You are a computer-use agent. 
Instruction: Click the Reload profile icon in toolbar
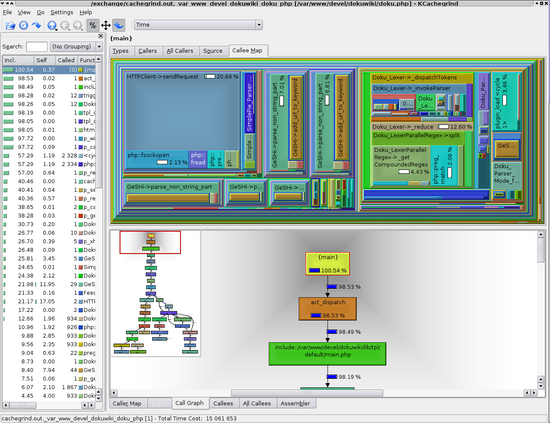point(24,25)
